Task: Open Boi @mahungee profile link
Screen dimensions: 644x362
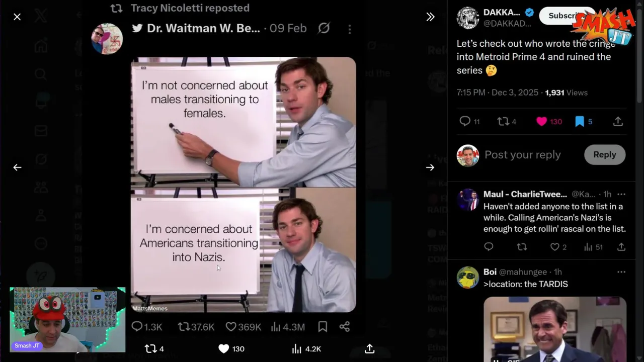Action: (523, 272)
